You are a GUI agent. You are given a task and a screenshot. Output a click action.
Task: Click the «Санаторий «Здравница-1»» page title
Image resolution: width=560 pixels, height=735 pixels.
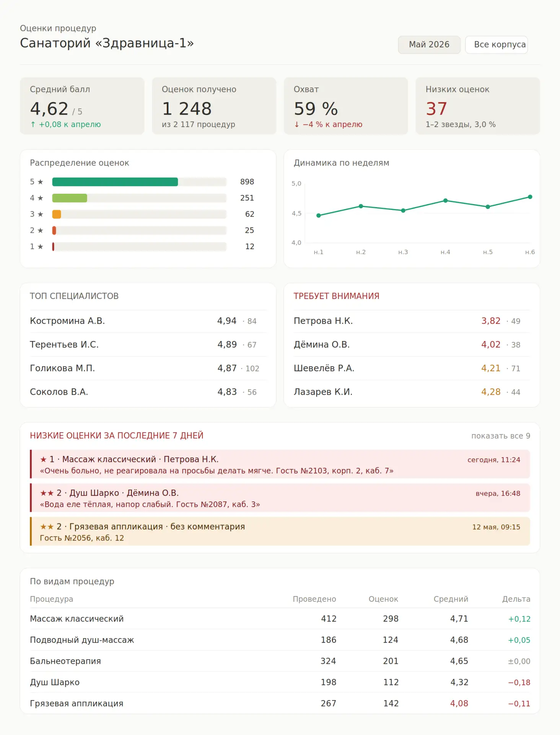pyautogui.click(x=107, y=43)
